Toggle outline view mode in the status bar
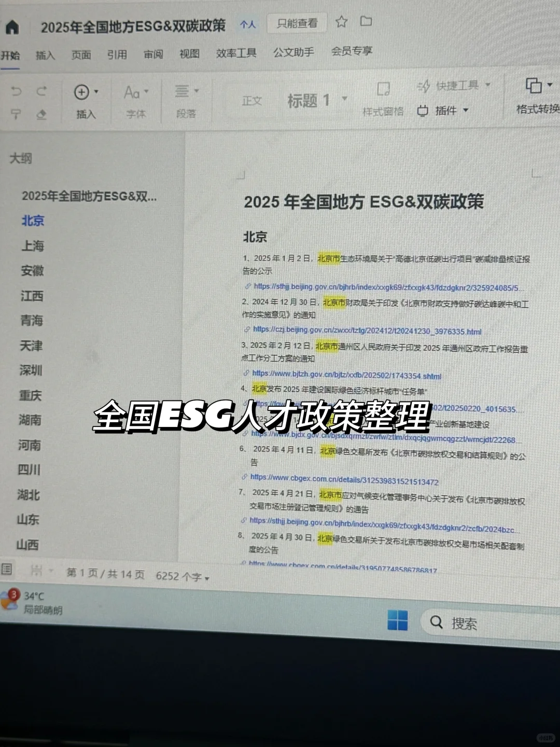 pos(7,570)
